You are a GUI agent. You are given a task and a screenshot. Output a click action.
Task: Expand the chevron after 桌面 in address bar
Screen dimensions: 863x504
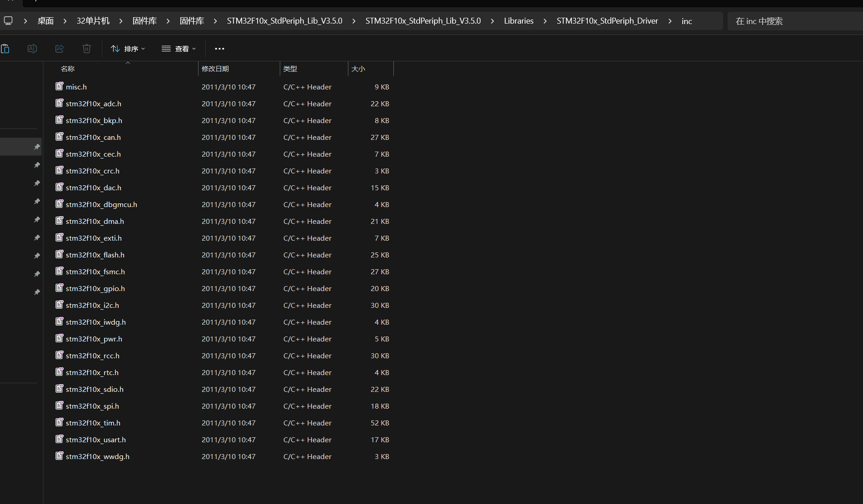pyautogui.click(x=65, y=21)
